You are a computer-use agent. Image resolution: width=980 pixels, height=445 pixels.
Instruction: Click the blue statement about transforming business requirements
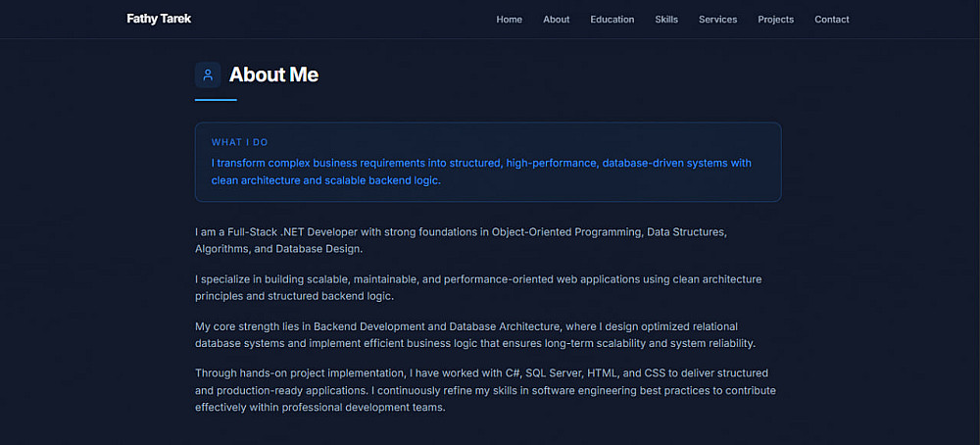coord(480,163)
